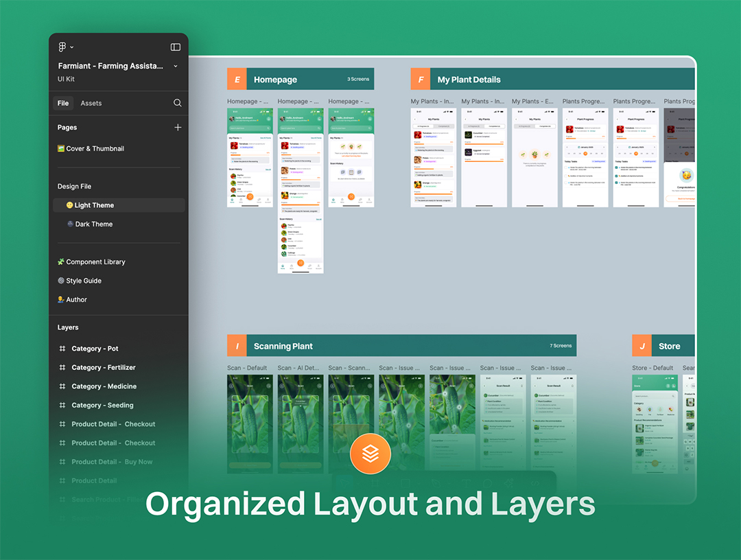The image size is (741, 560).
Task: Click frame icon beside Category - Pot
Action: tap(62, 349)
